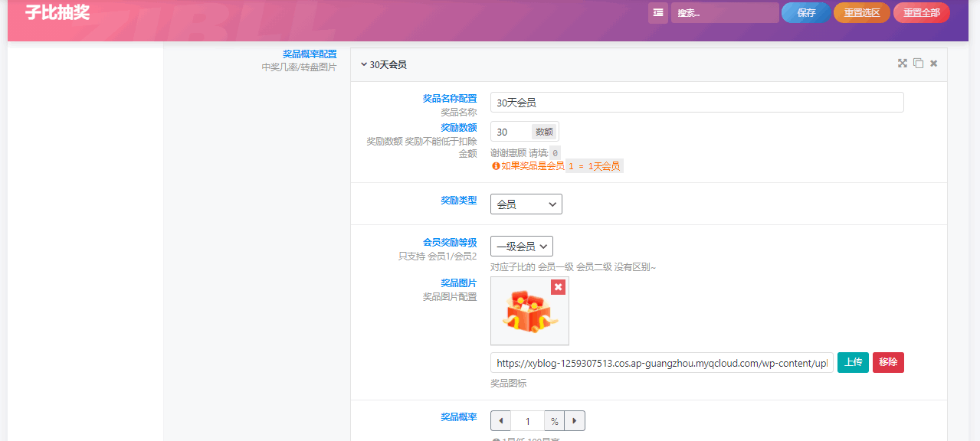Adjust the 奖品概率 value stepper control
Screen dimensions: 980x441
(x=528, y=420)
